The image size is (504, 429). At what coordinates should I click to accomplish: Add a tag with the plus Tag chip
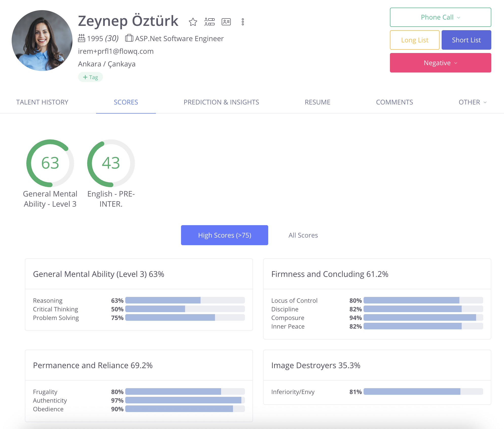click(91, 77)
